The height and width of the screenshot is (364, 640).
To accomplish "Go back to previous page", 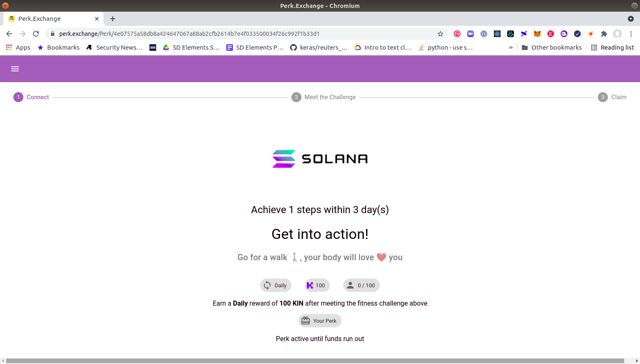I will [9, 34].
